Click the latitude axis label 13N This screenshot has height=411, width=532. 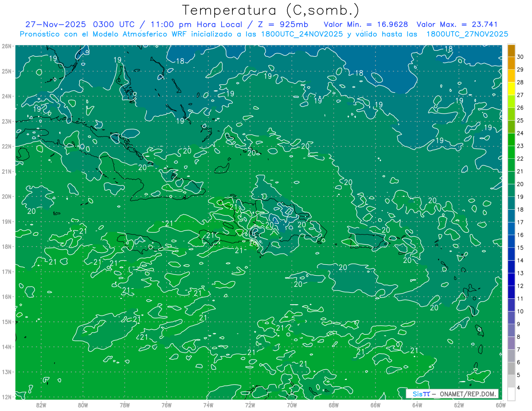tap(7, 372)
